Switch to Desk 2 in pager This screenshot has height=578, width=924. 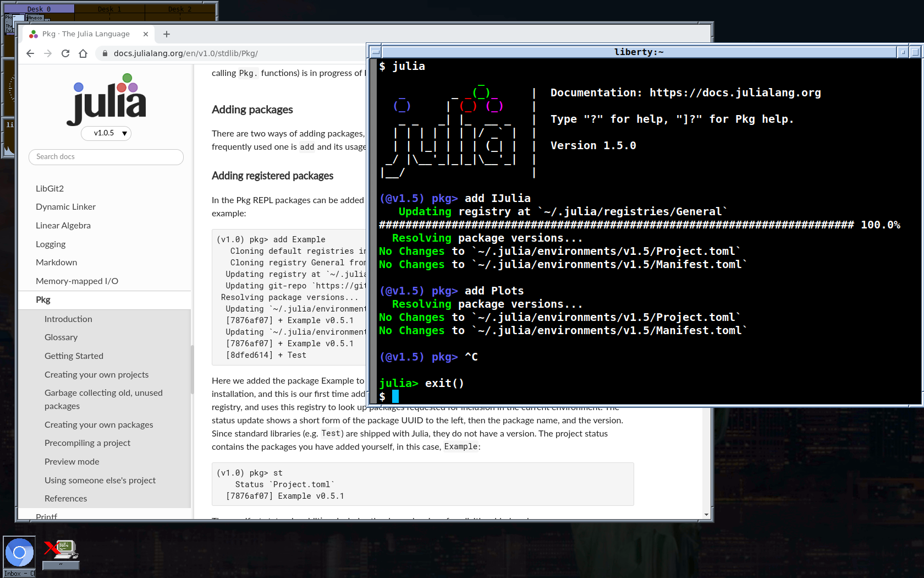click(180, 9)
